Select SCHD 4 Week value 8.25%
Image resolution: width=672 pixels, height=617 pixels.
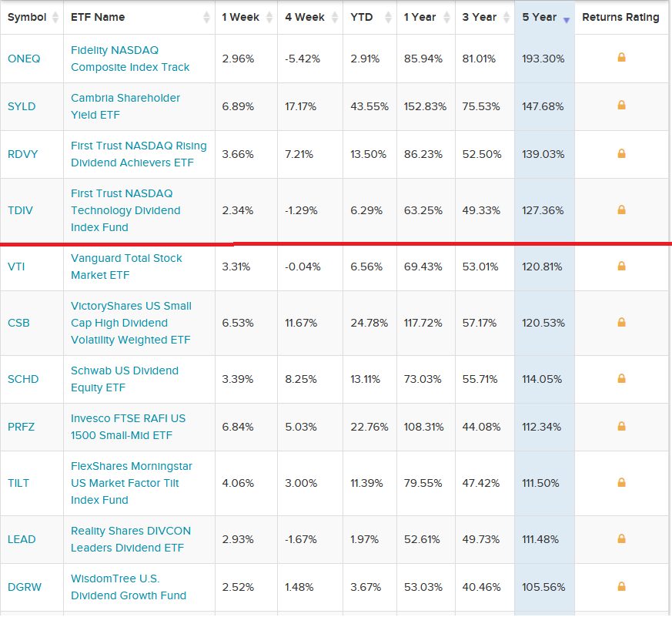coord(300,379)
